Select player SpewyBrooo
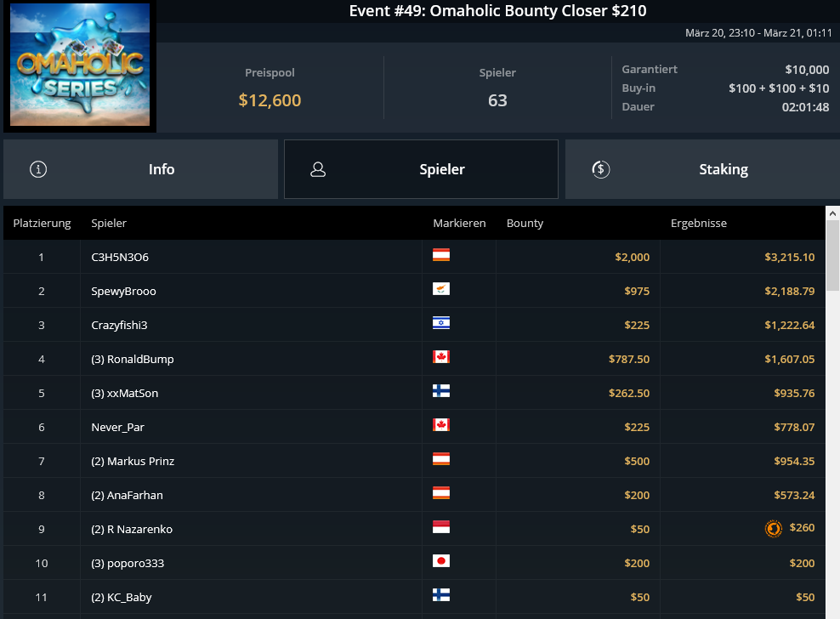The height and width of the screenshot is (619, 840). [x=124, y=292]
